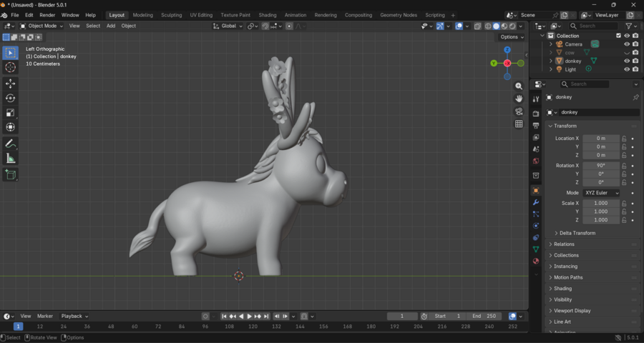This screenshot has width=644, height=343.
Task: Click the Options button in viewport
Action: click(512, 37)
